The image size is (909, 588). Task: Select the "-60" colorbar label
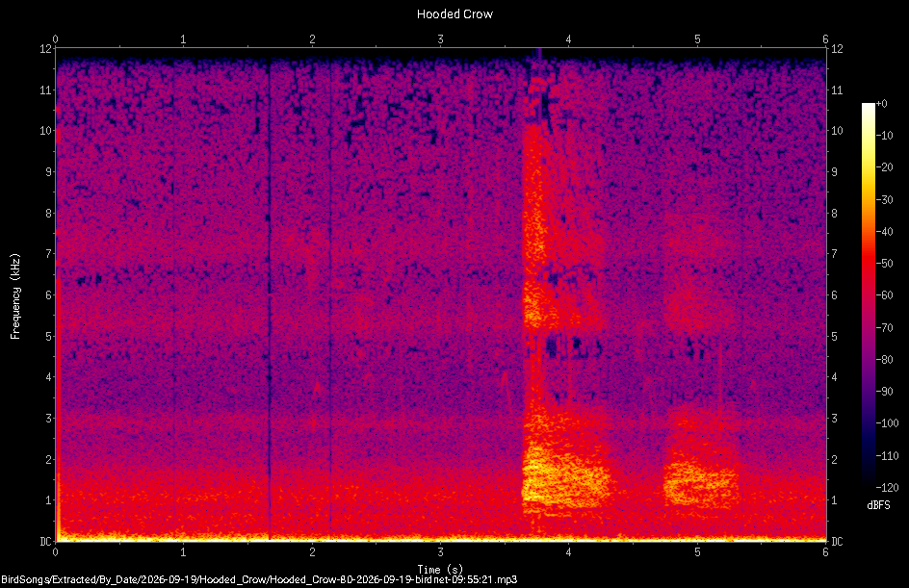[884, 295]
